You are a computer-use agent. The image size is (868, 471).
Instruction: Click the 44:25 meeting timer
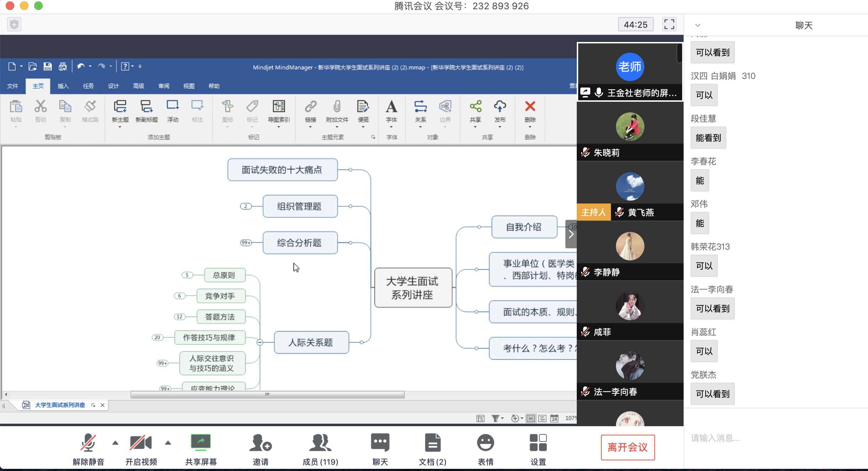pyautogui.click(x=636, y=25)
